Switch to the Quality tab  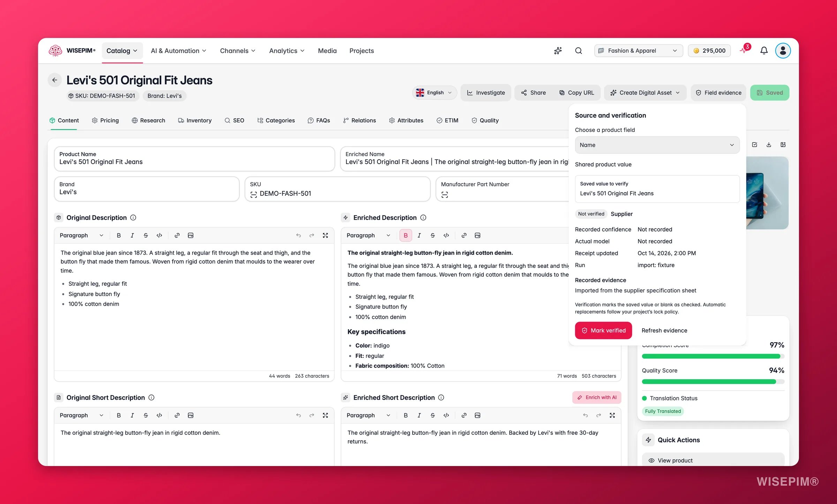[x=485, y=120]
